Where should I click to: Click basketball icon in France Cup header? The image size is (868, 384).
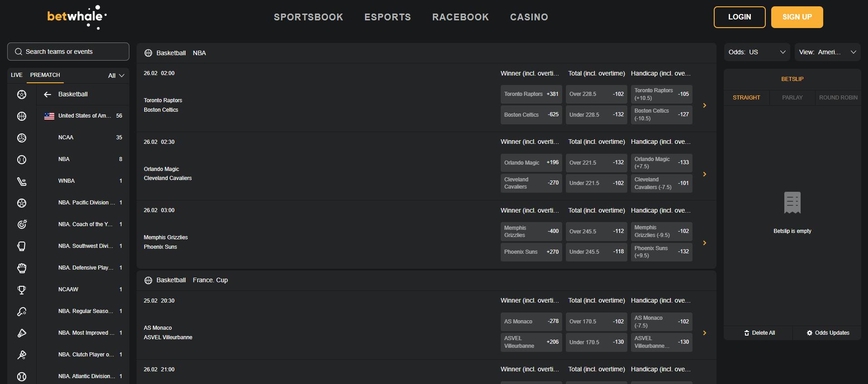[x=148, y=280]
